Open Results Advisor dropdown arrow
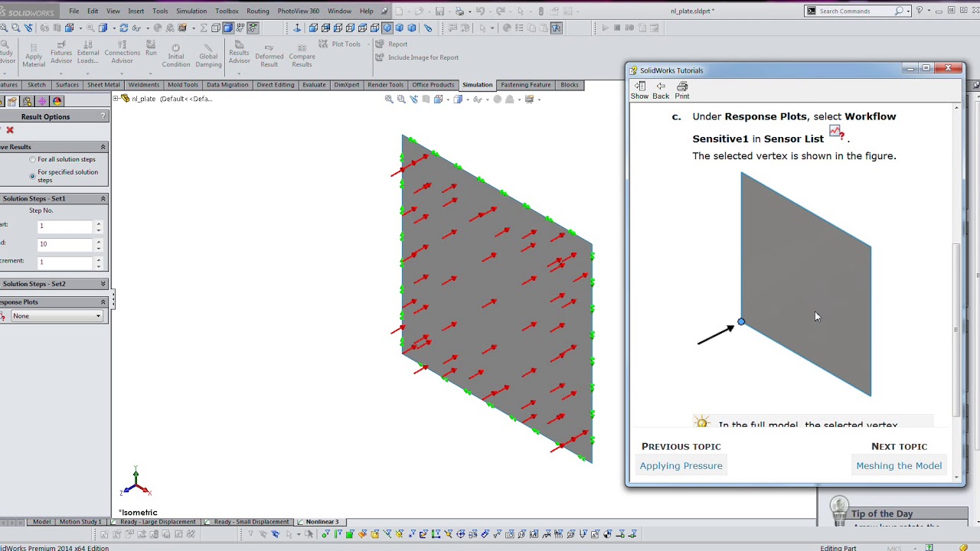The height and width of the screenshot is (551, 980). point(239,73)
